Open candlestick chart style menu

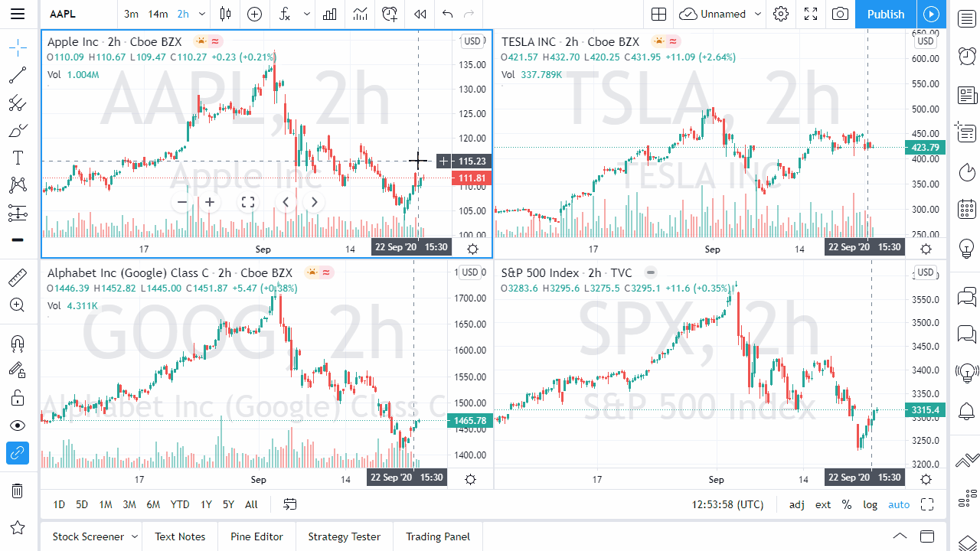pyautogui.click(x=225, y=14)
